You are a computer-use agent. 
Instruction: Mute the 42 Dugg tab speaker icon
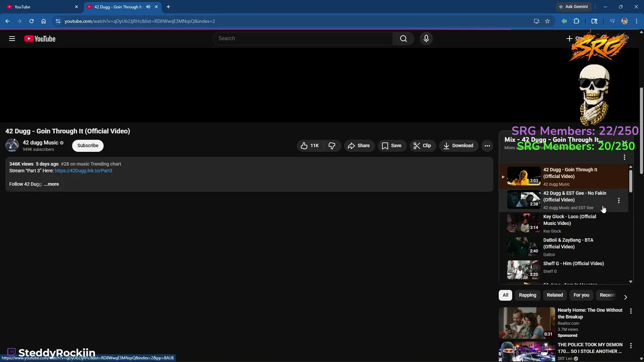[x=148, y=7]
